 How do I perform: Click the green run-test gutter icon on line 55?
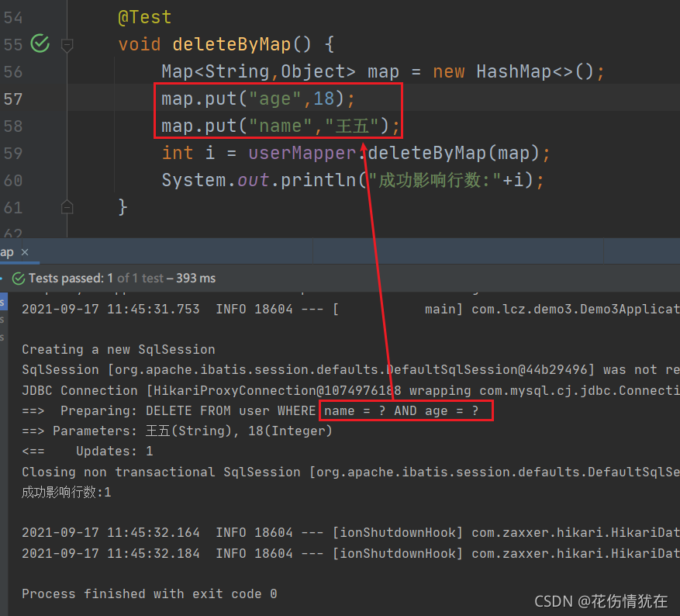click(40, 43)
